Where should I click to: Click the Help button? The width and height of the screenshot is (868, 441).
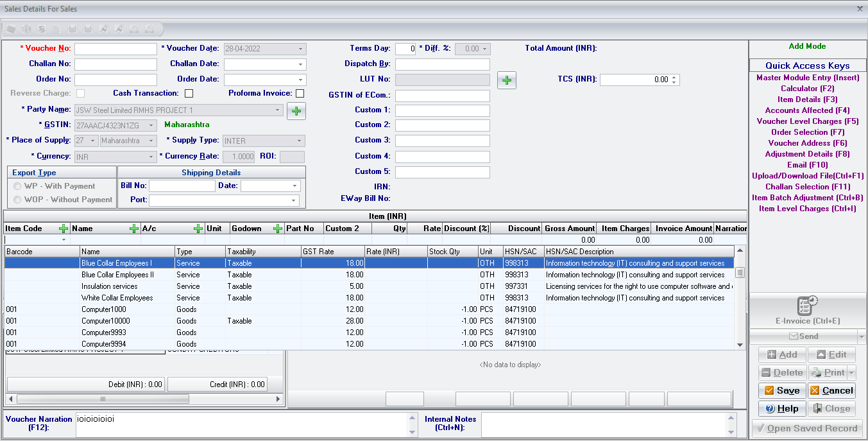click(782, 408)
